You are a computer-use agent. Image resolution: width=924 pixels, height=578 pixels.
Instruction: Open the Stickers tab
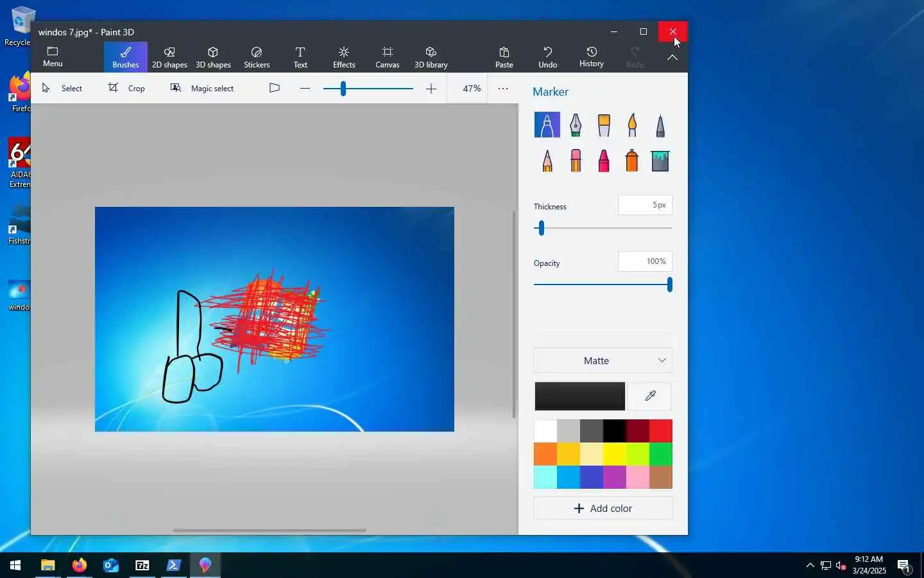click(x=257, y=57)
